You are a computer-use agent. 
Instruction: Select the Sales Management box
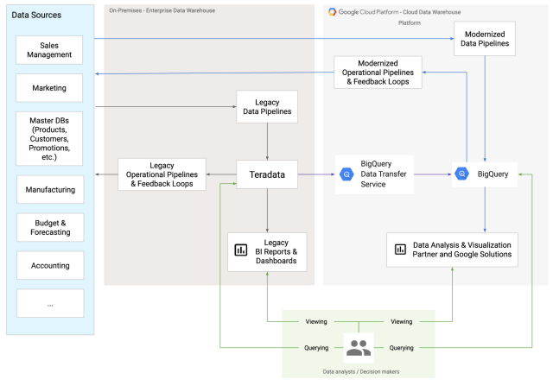49,50
